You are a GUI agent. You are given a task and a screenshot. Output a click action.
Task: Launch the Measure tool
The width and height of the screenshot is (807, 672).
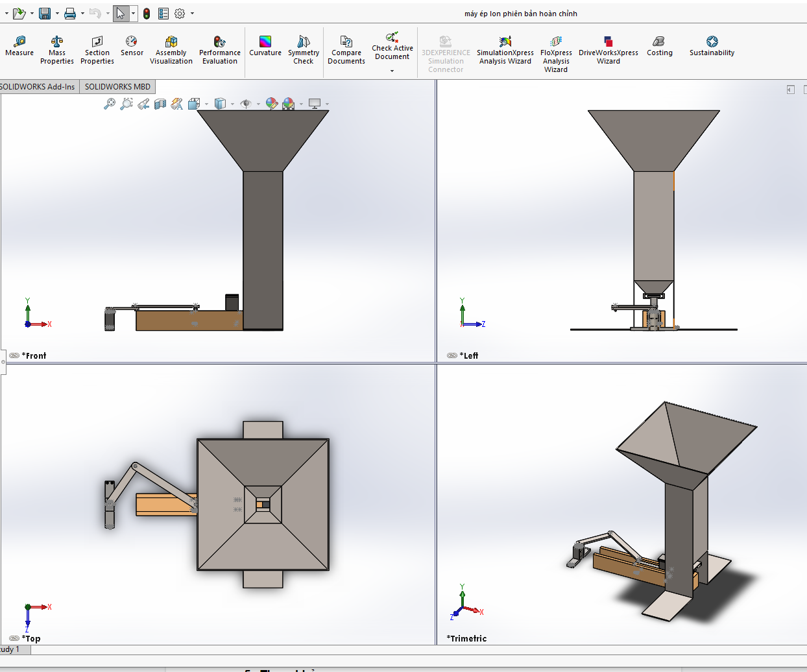point(19,45)
